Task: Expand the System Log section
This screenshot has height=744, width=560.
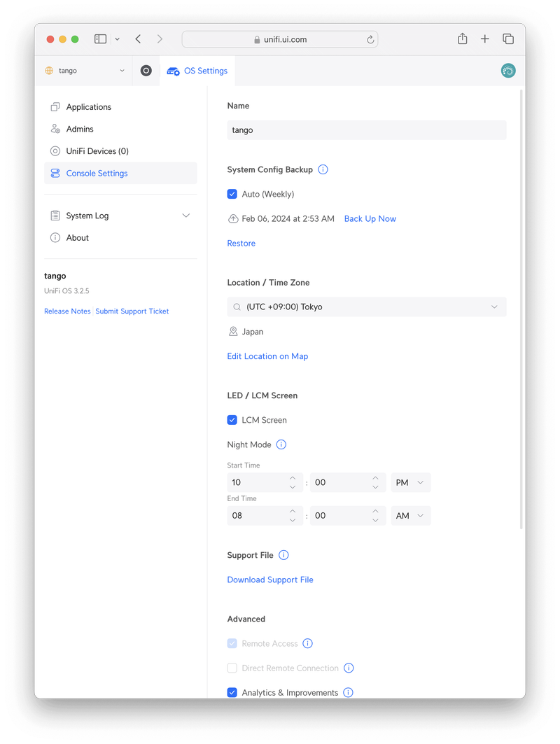Action: 185,216
